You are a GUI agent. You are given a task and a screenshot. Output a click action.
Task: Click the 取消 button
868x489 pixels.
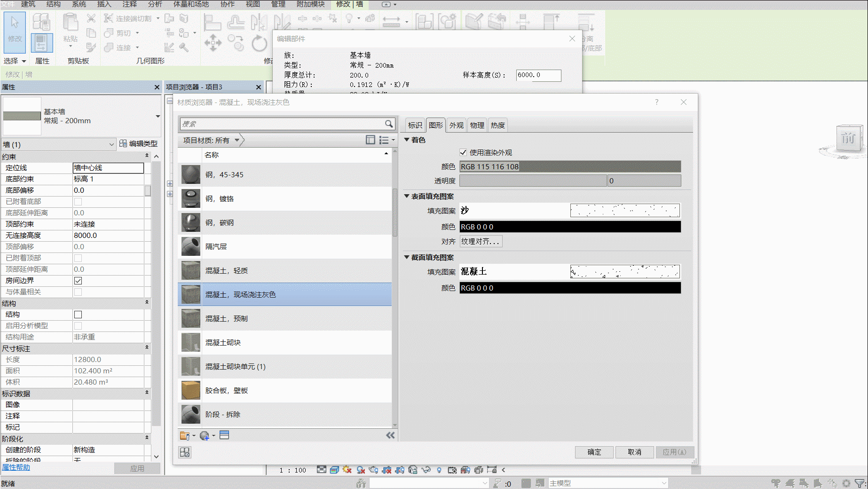pyautogui.click(x=635, y=452)
